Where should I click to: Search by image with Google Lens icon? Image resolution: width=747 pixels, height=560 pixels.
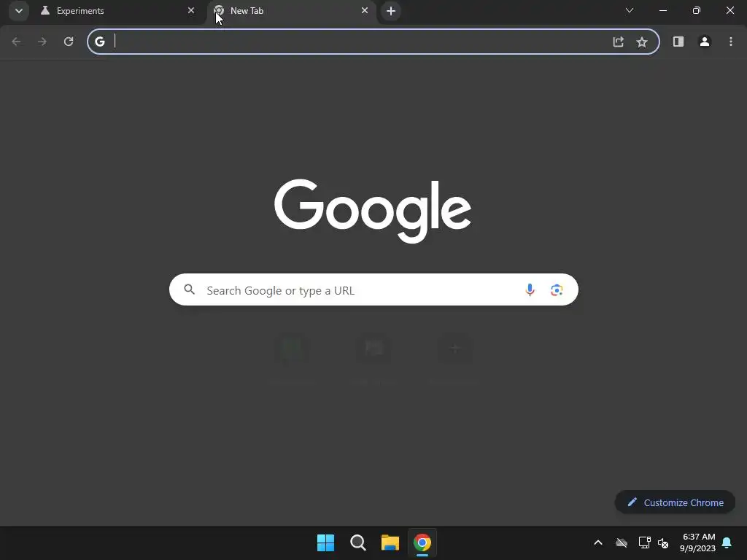click(x=557, y=289)
